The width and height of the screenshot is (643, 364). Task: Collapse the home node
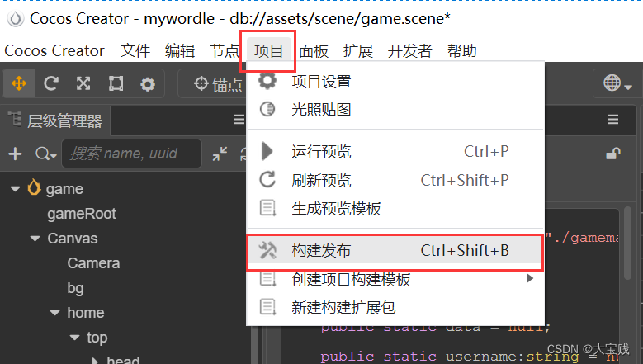tap(55, 313)
